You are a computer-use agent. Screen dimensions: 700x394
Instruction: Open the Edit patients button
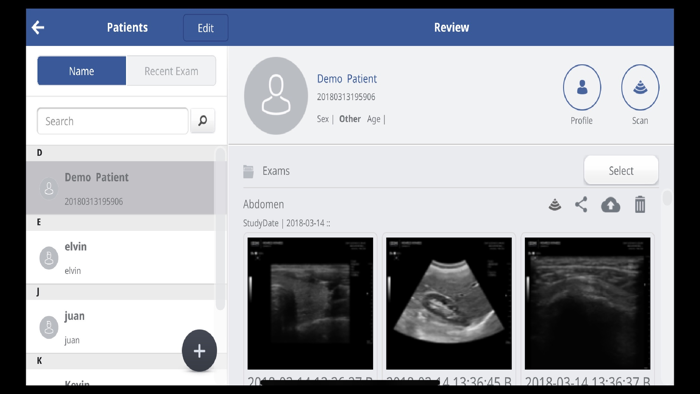pyautogui.click(x=205, y=28)
